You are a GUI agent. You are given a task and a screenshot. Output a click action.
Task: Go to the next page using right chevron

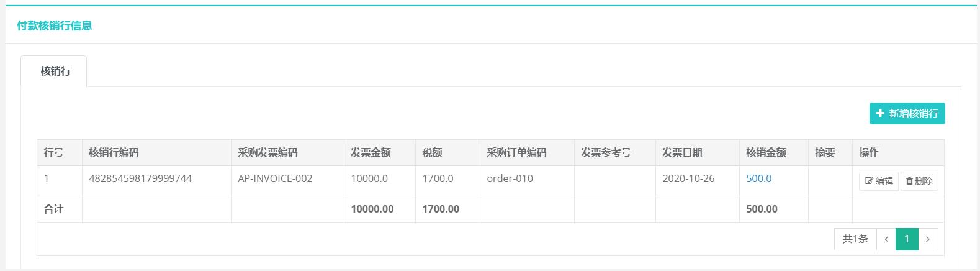928,239
